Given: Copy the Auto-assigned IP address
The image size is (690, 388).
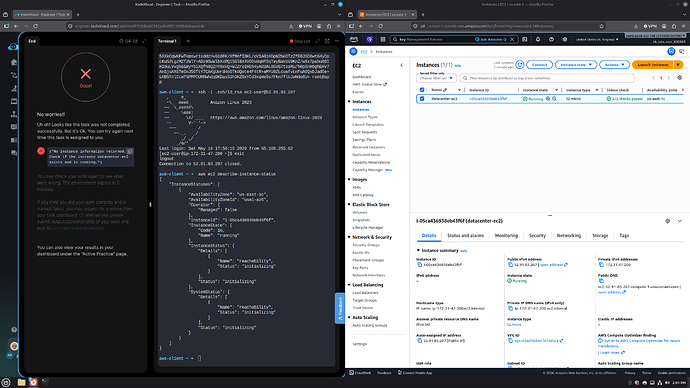Looking at the screenshot, I should pyautogui.click(x=419, y=340).
